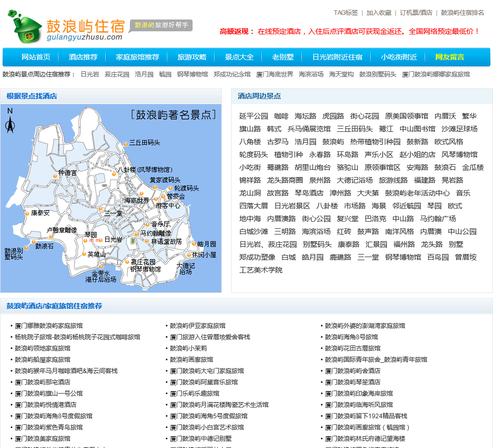Open 厦门鼓浪屿旗山一号公馆 listing
Screen dimensions: 493x448
coord(49,393)
